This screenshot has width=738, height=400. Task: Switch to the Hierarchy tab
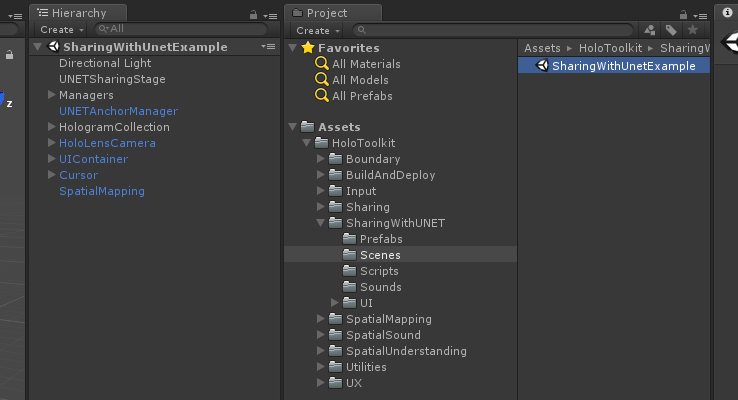pos(78,13)
